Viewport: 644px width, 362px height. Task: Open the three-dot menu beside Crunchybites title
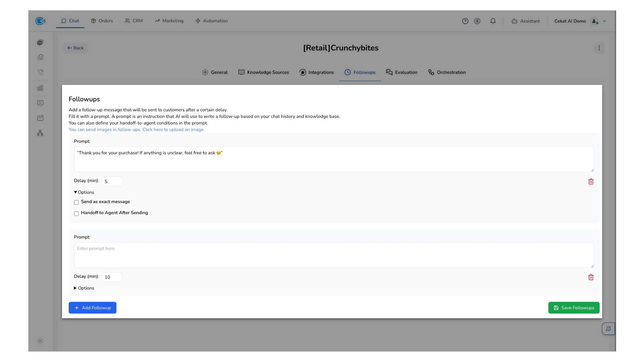click(599, 48)
